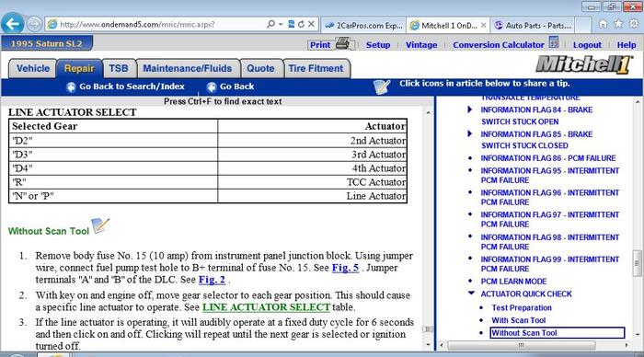The image size is (644, 357).
Task: Open the Fig. 5 link
Action: click(345, 268)
